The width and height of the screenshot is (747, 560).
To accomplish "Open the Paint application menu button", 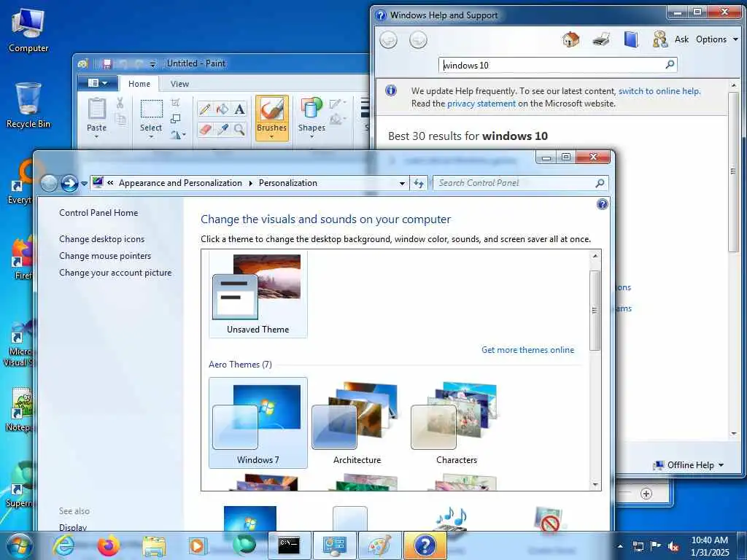I will [98, 83].
